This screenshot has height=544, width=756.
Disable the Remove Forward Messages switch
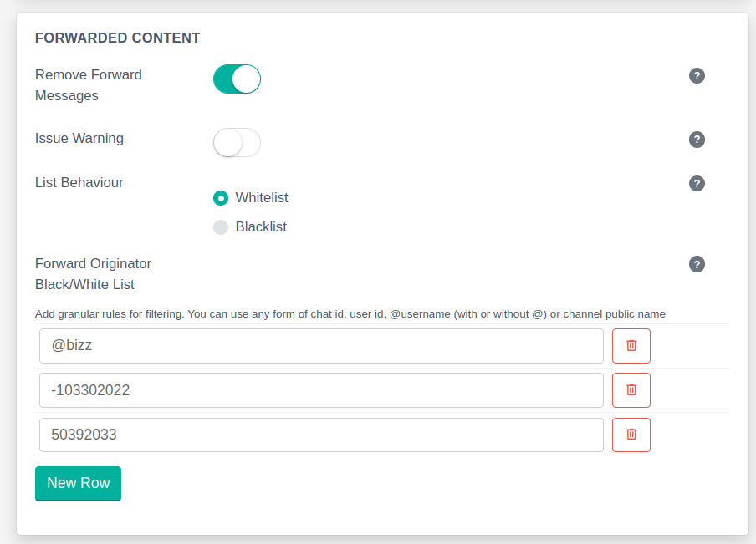[238, 79]
